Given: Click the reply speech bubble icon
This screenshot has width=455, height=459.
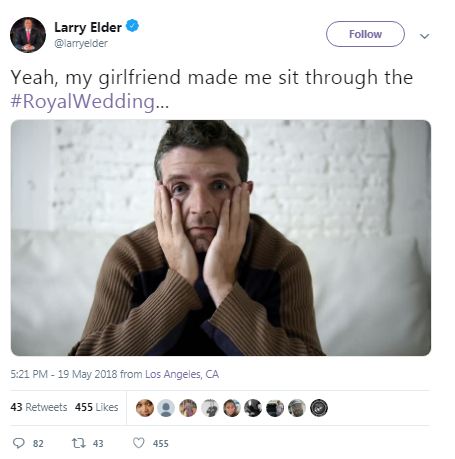Looking at the screenshot, I should pyautogui.click(x=18, y=443).
